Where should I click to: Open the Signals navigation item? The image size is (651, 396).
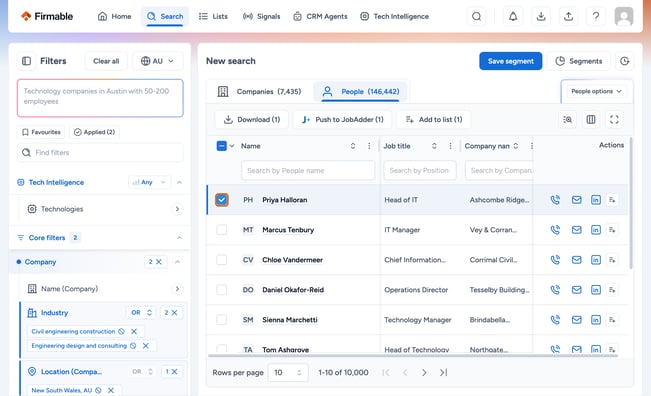coord(262,17)
